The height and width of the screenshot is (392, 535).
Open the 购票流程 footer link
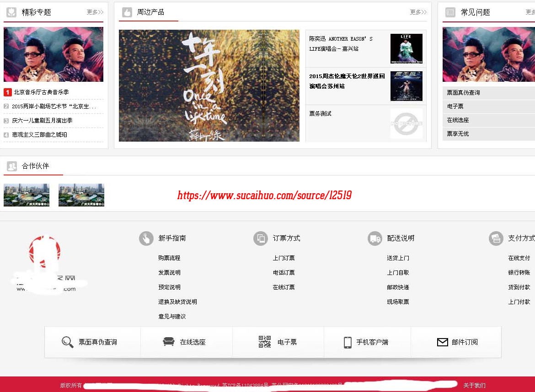169,258
